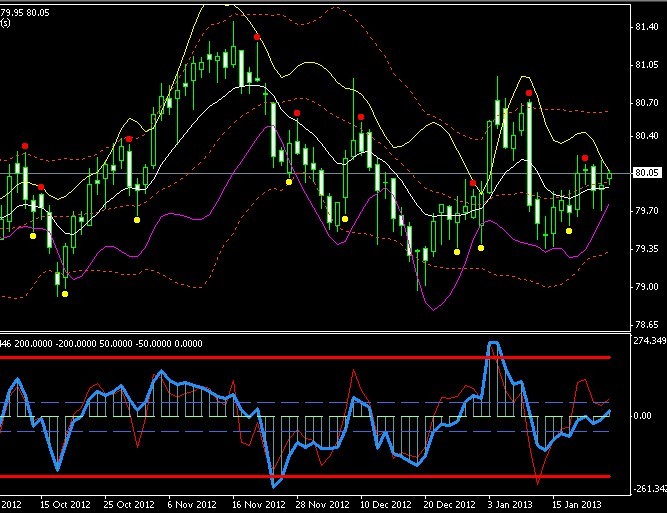Click the yellow signal dot below the 79.00 level

click(65, 294)
